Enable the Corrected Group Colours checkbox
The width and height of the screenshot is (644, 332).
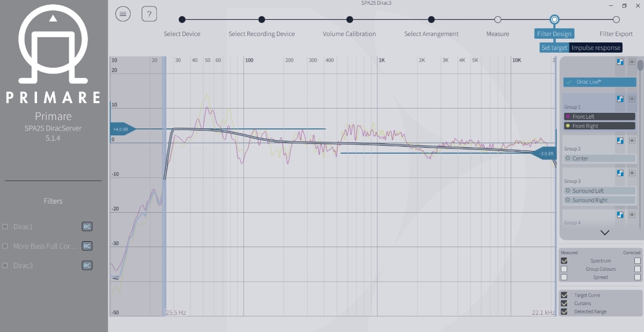point(638,269)
